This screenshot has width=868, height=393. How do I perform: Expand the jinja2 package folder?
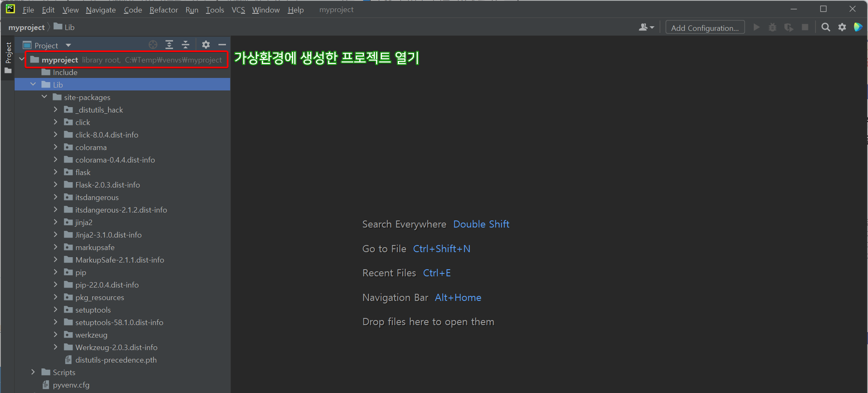[x=55, y=222]
